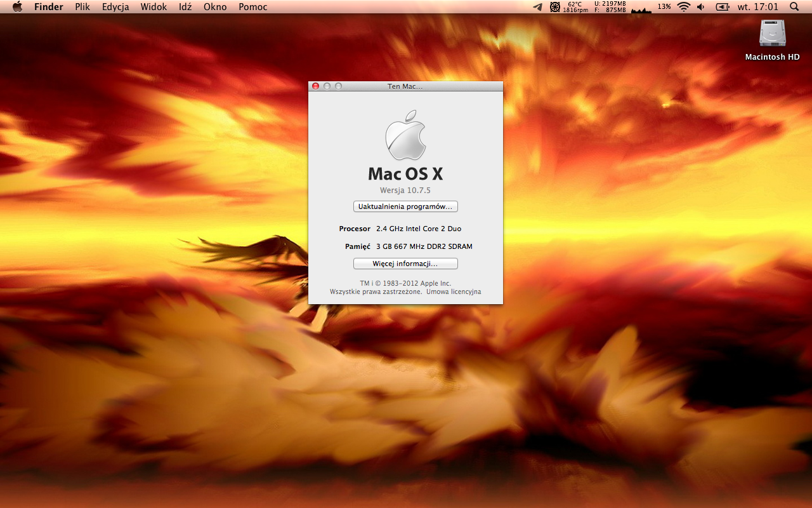Viewport: 812px width, 508px height.
Task: Click the Macintosh HD label on desktop
Action: point(772,57)
